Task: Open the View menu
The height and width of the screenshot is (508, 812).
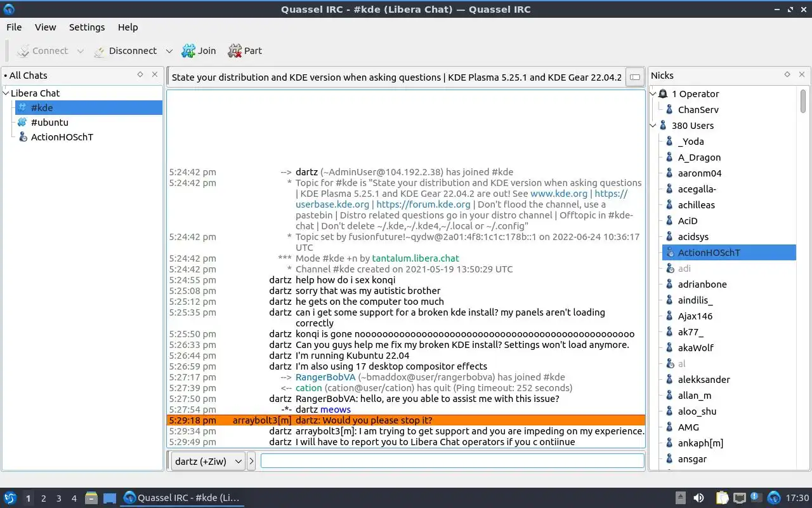Action: point(45,27)
